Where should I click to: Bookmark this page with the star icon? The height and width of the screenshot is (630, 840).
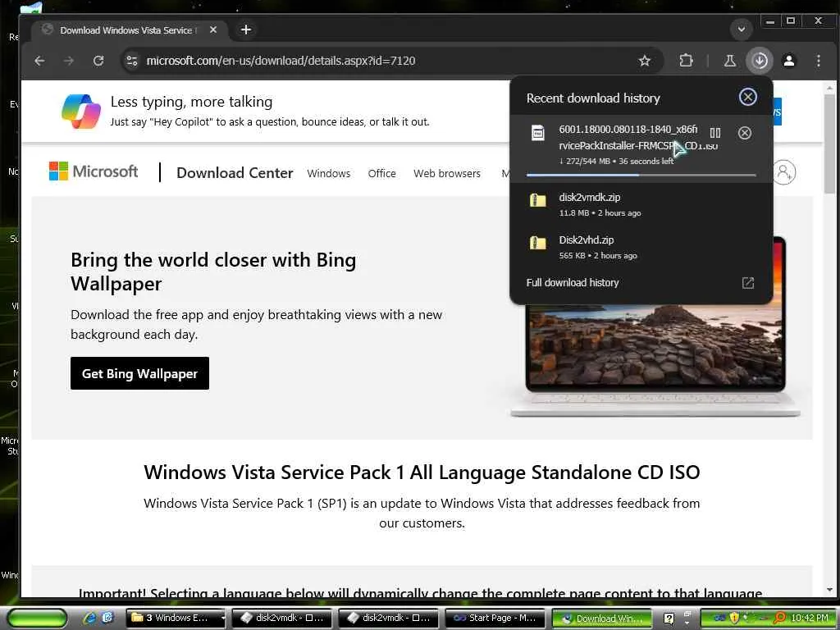tap(645, 61)
